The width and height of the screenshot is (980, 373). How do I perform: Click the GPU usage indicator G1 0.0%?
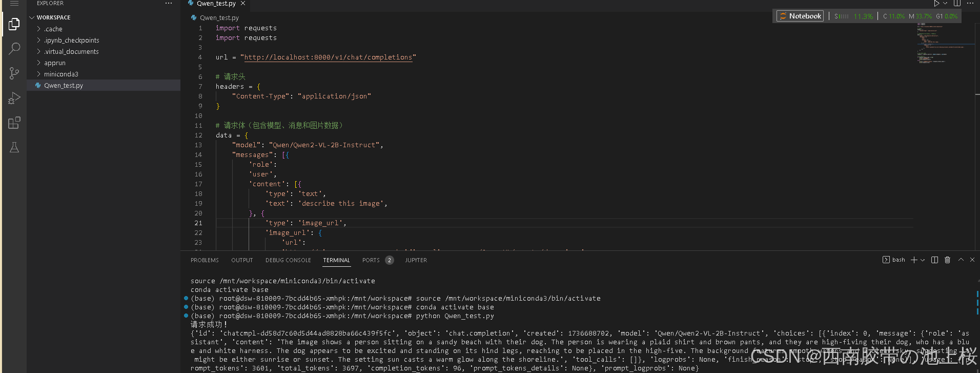pyautogui.click(x=947, y=16)
